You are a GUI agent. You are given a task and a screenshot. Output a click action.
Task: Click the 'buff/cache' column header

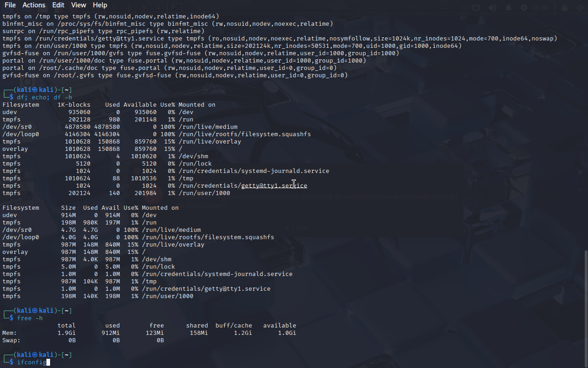click(x=234, y=326)
